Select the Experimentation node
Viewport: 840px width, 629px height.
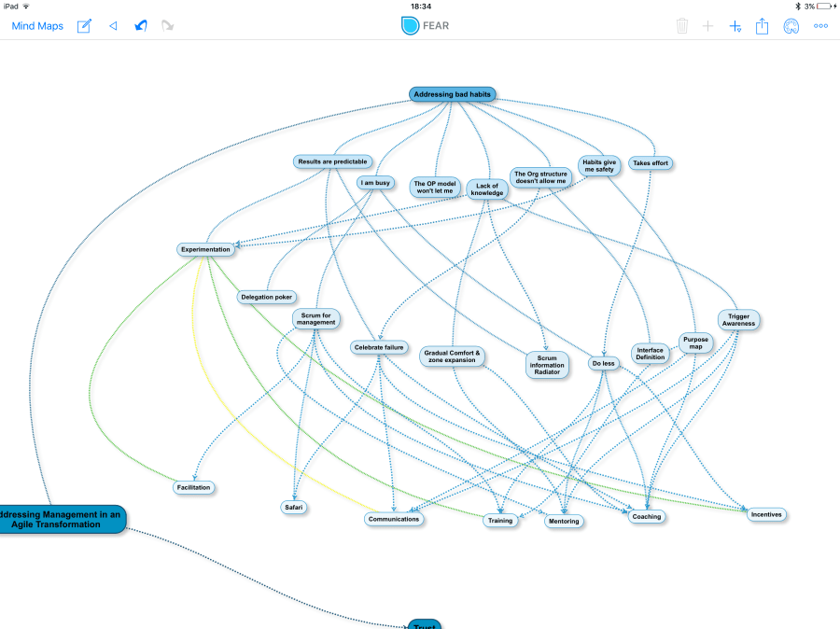coord(205,249)
